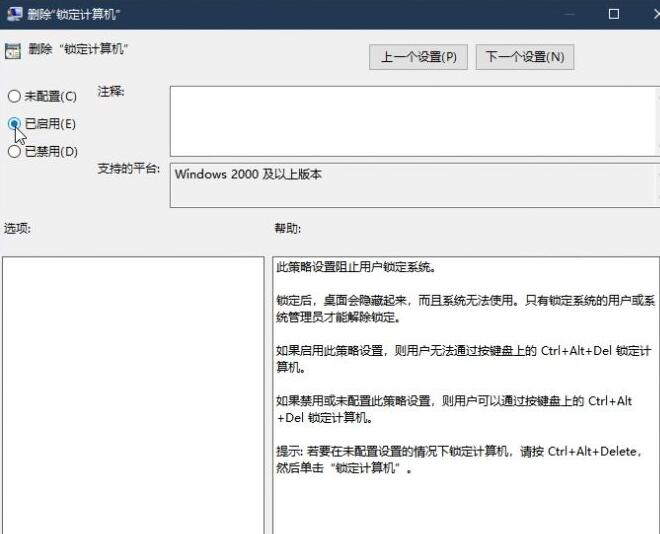Click the 支持的平台: label
The width and height of the screenshot is (660, 534).
coord(128,169)
